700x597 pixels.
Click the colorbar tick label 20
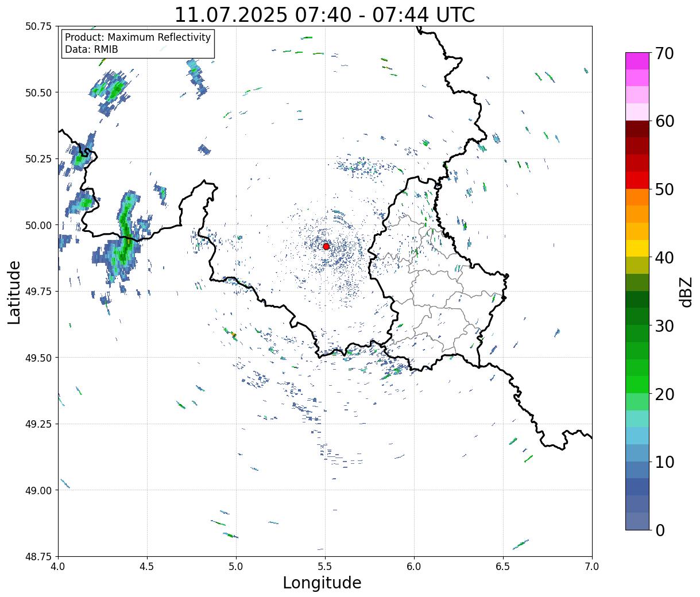pyautogui.click(x=665, y=394)
